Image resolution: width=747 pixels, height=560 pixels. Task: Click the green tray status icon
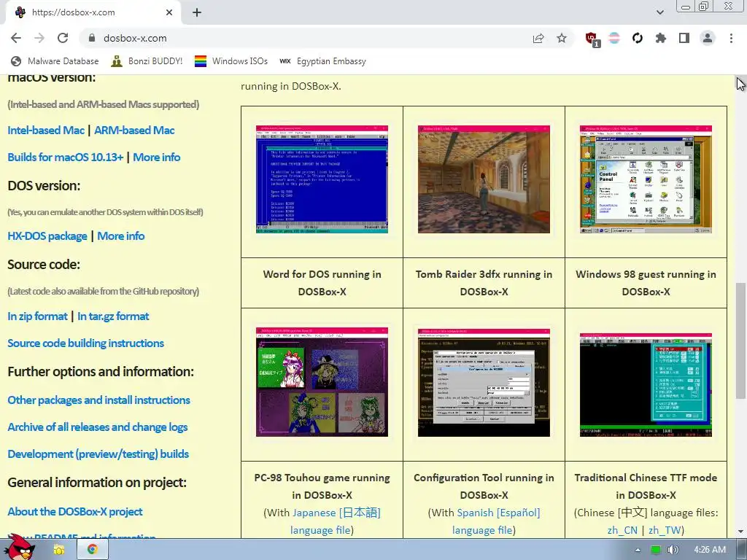tap(656, 550)
